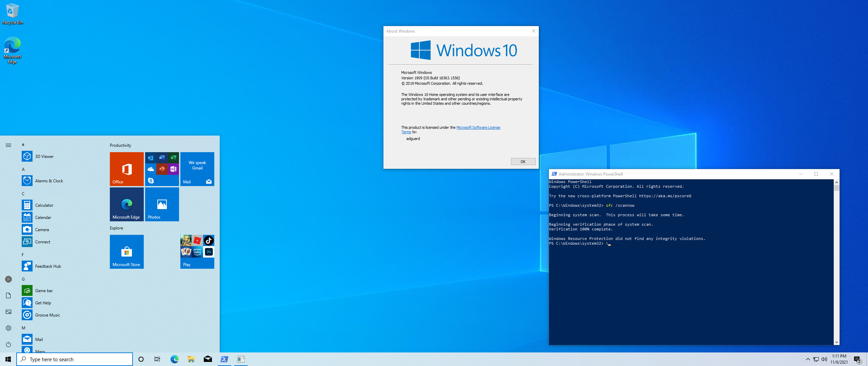Image resolution: width=868 pixels, height=366 pixels.
Task: Open the clock and date flyout
Action: pos(839,359)
